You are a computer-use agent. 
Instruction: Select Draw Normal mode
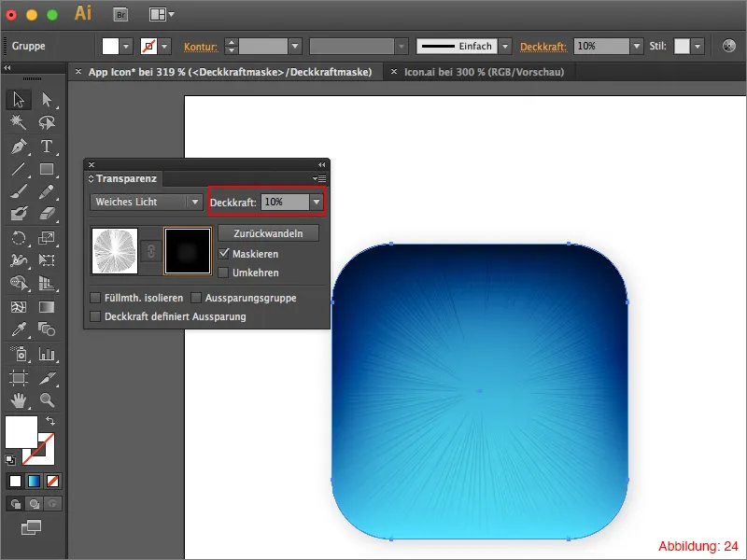[15, 503]
